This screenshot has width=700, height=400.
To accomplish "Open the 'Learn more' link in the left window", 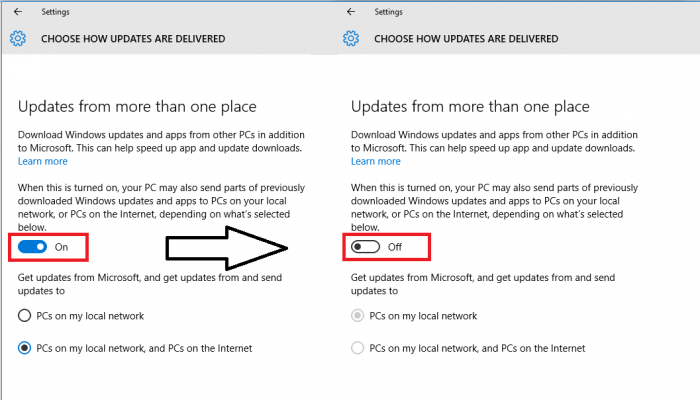I will [x=43, y=161].
